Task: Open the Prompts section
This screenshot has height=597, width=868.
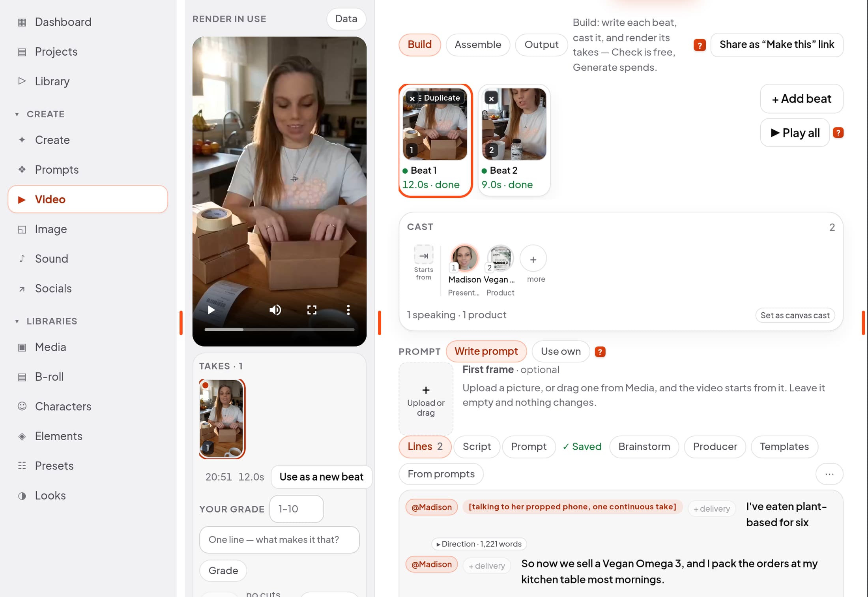Action: pyautogui.click(x=88, y=169)
